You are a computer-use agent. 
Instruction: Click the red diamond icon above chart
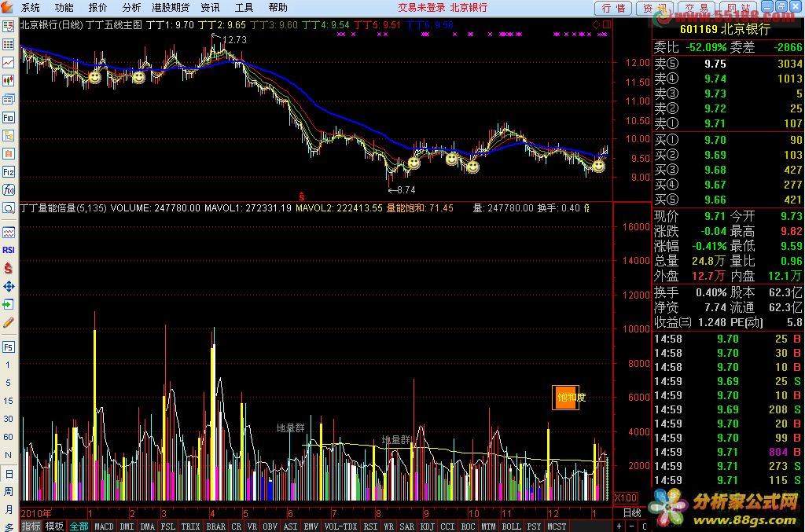pyautogui.click(x=596, y=24)
